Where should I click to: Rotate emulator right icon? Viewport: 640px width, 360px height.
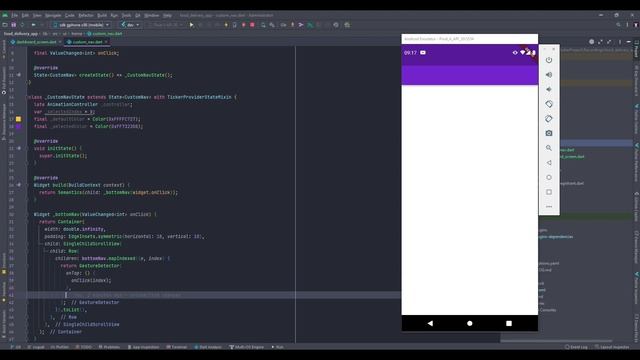tap(549, 119)
